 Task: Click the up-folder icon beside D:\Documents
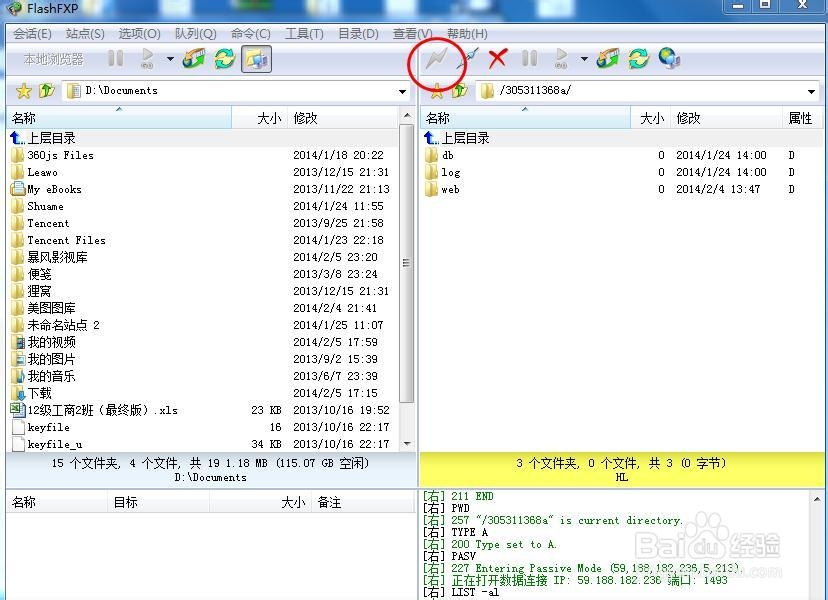click(46, 91)
